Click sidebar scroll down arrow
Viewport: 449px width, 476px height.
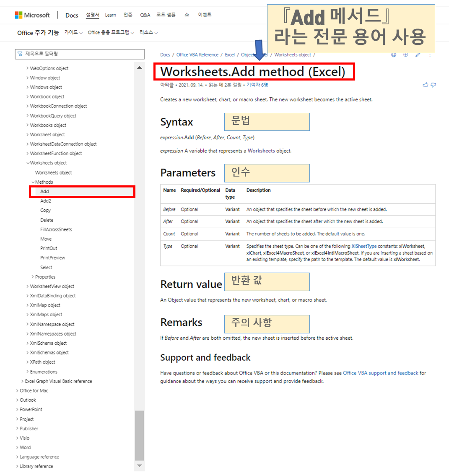[x=140, y=466]
